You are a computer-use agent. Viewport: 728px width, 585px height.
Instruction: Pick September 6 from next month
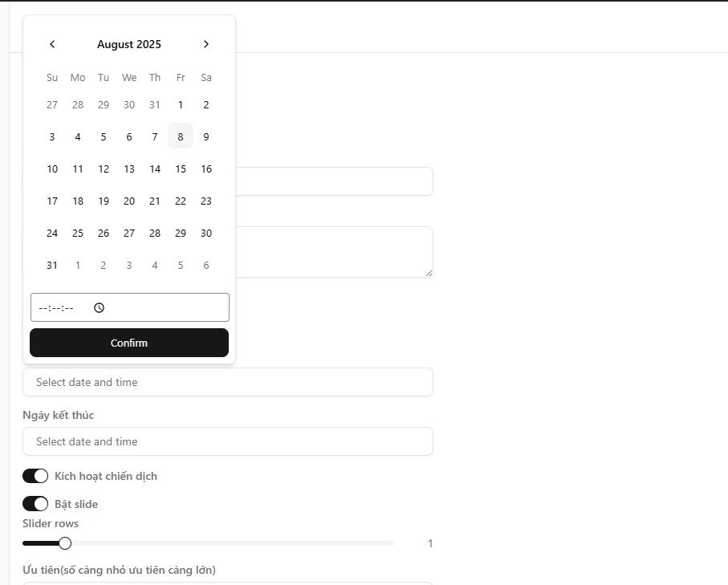(206, 265)
